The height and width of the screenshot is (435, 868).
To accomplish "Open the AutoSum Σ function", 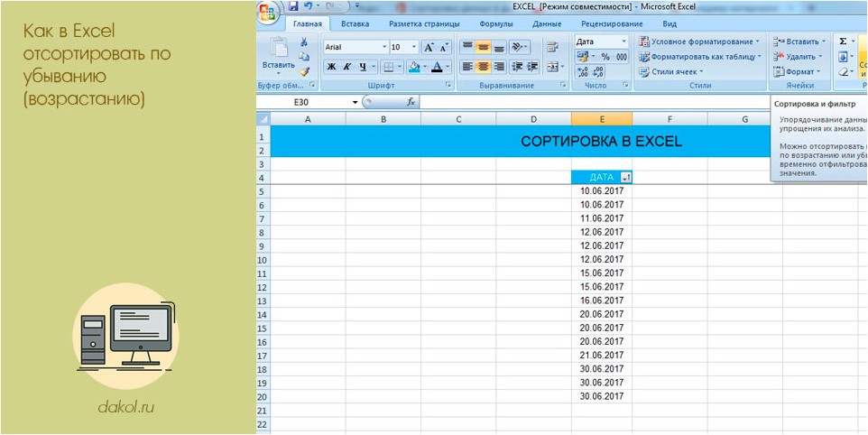I will tap(843, 42).
